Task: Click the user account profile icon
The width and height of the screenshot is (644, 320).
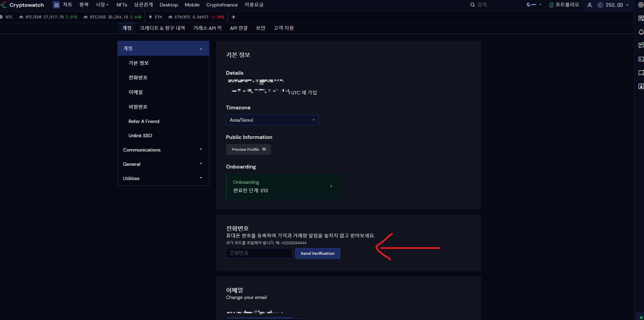Action: 590,5
